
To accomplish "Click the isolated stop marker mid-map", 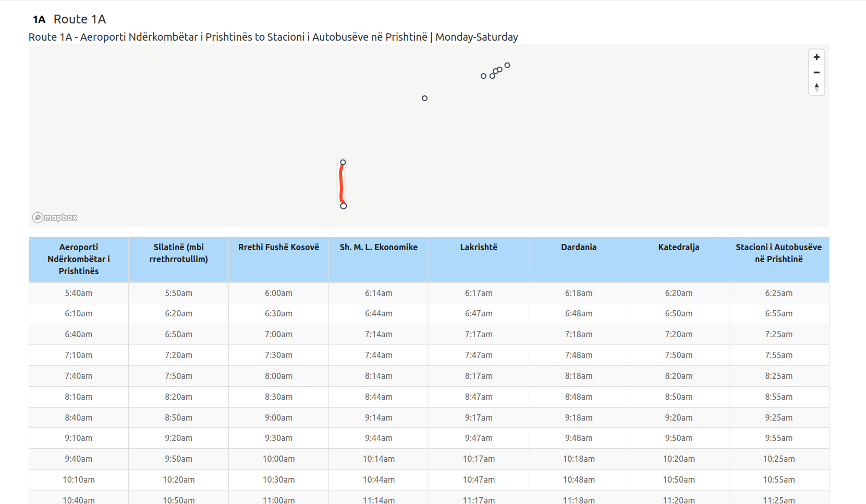I will click(x=424, y=98).
